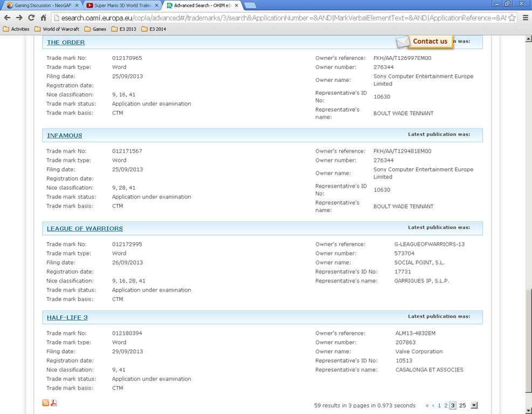Jump to first results page arrow
Image resolution: width=532 pixels, height=414 pixels.
pos(427,405)
